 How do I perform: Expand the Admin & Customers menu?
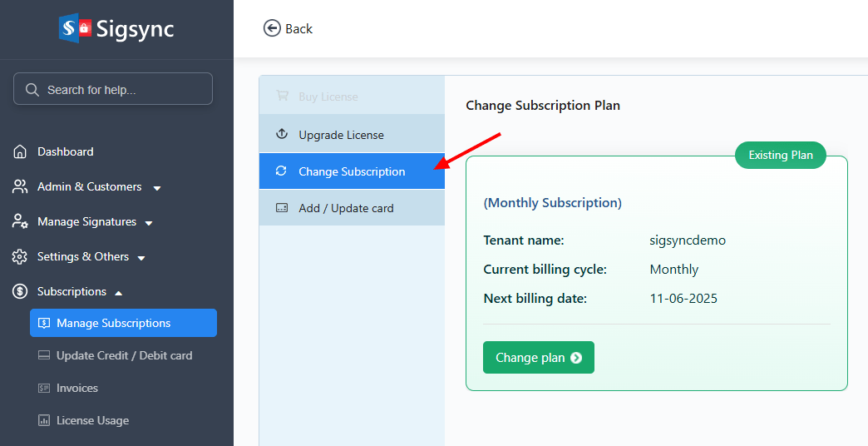click(157, 188)
